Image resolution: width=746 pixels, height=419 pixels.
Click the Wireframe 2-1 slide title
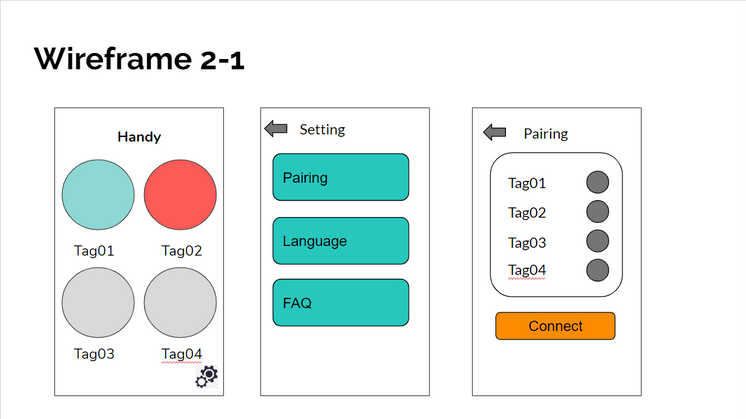tap(139, 59)
